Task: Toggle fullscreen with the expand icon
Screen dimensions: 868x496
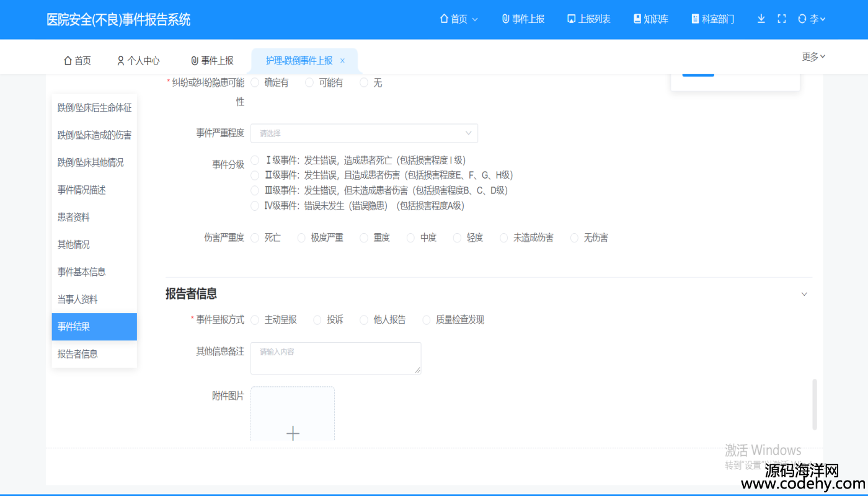Action: coord(782,19)
